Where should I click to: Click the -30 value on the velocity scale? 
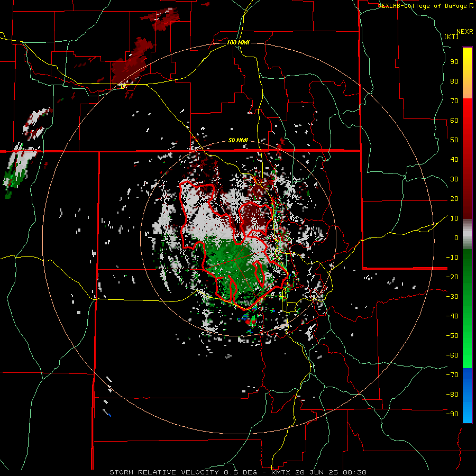tap(452, 297)
